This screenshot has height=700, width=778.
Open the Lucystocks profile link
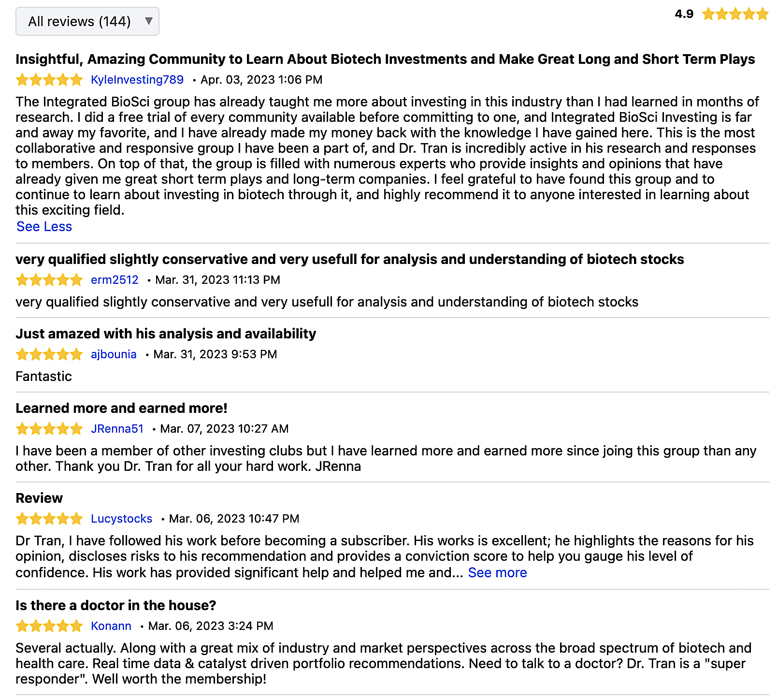point(121,519)
